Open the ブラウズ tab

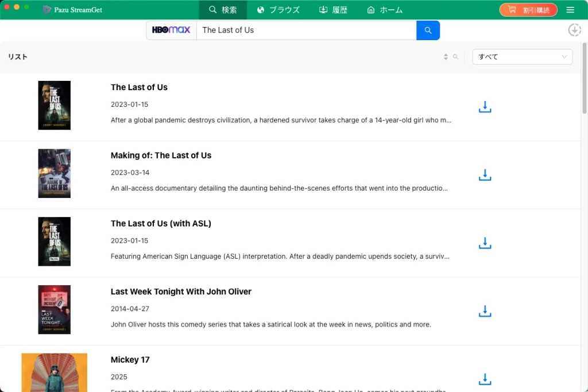point(278,10)
